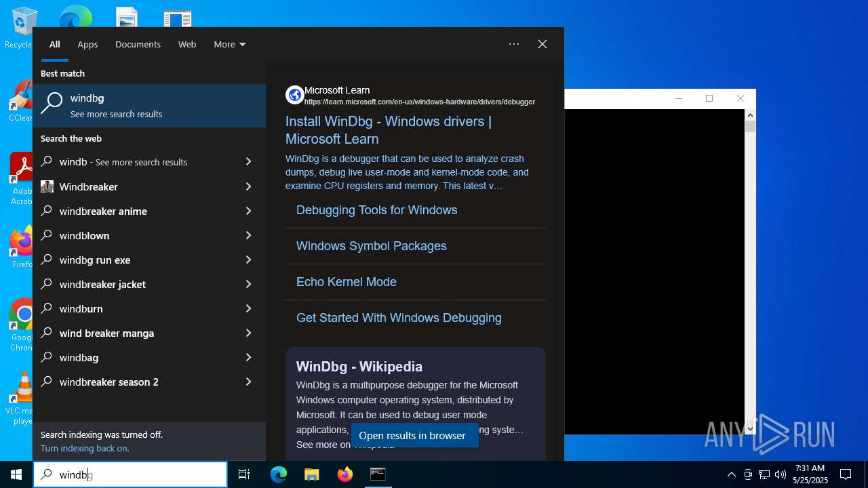Click the Task View taskbar icon
868x488 pixels.
click(x=244, y=474)
